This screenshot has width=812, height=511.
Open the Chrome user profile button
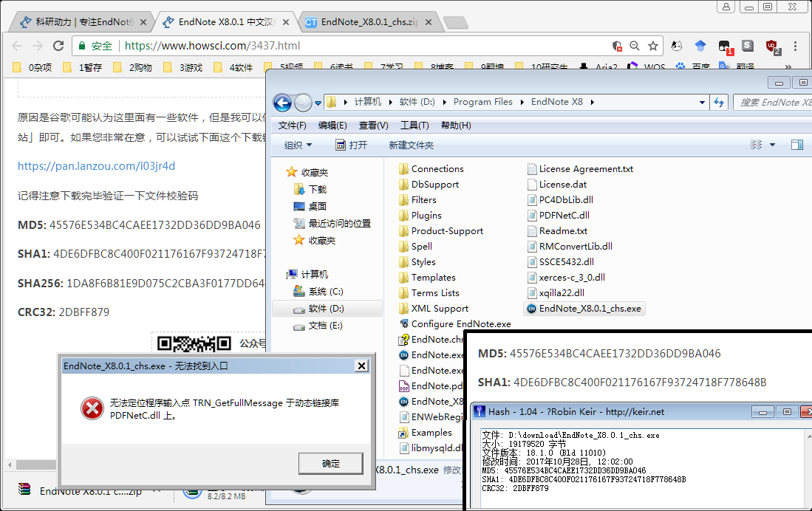(726, 7)
